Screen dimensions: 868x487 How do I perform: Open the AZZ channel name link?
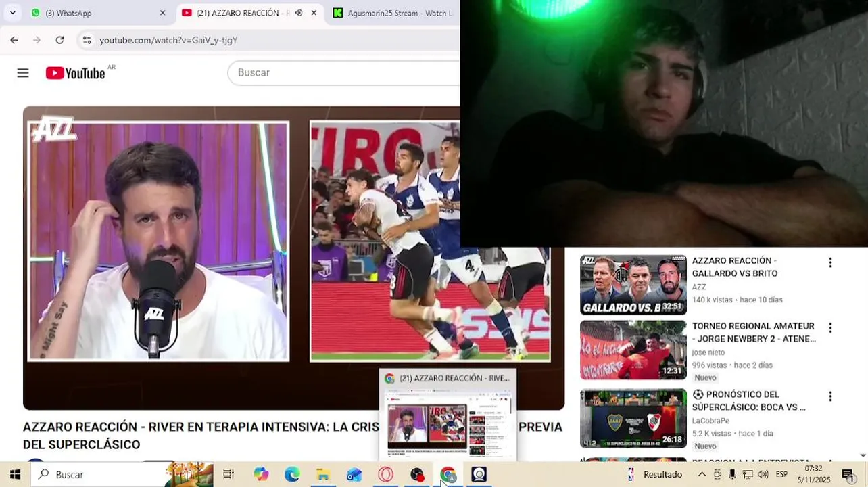click(x=699, y=287)
